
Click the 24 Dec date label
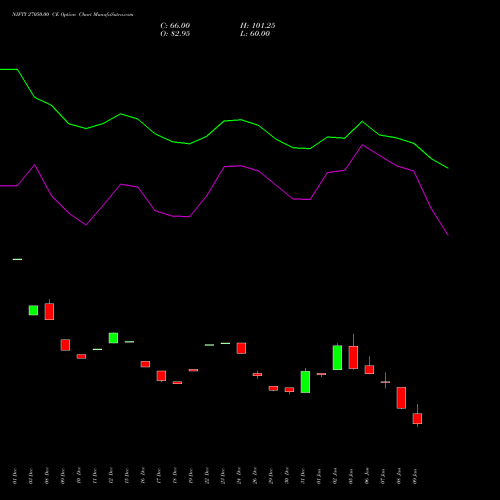coord(239,476)
